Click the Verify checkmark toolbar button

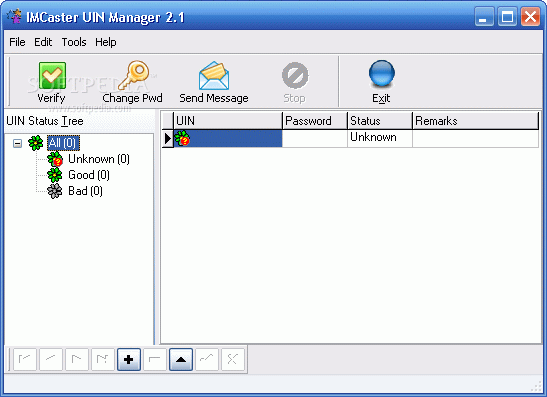[x=52, y=83]
